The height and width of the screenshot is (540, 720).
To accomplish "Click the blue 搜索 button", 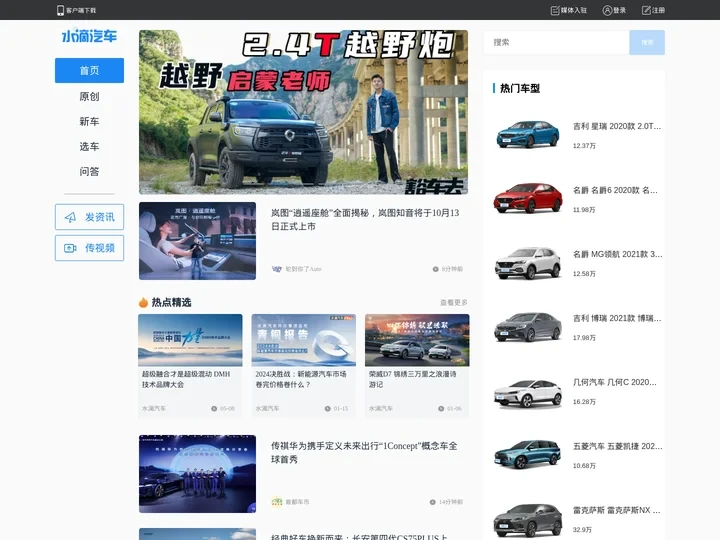I will [x=647, y=42].
